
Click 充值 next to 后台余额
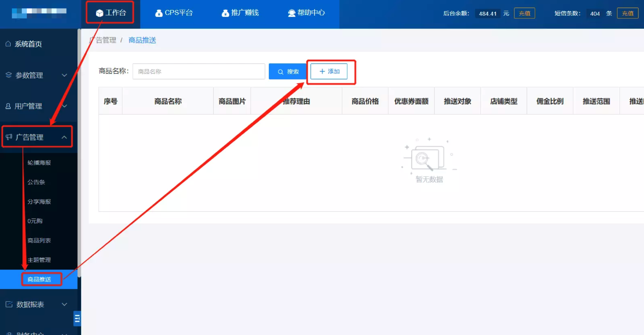(524, 13)
